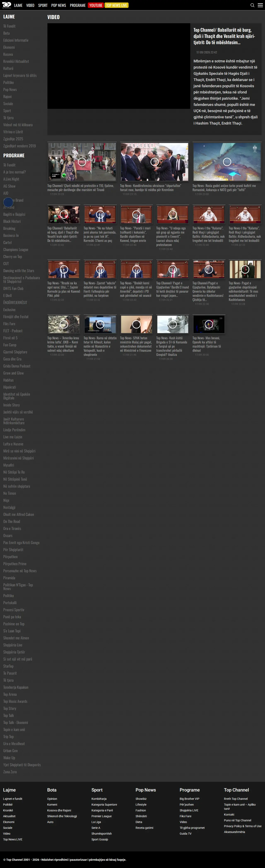Open the hamburger menu icon
265x868 pixels.
point(260,5)
